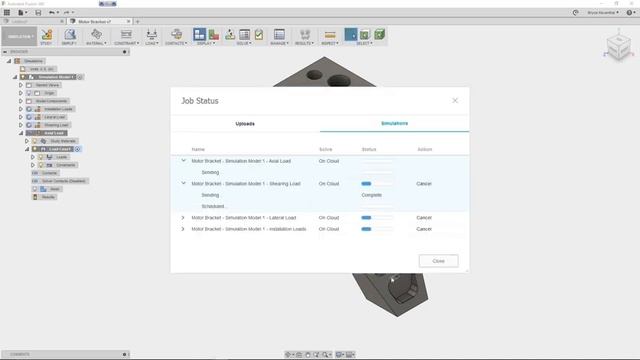Click the Material tool icon
Viewport: 640px width, 360px height.
point(96,34)
